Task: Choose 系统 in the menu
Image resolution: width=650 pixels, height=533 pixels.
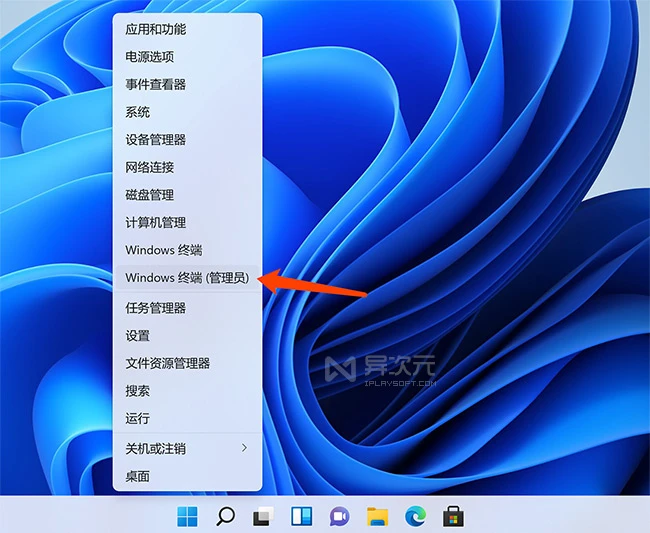Action: click(187, 112)
